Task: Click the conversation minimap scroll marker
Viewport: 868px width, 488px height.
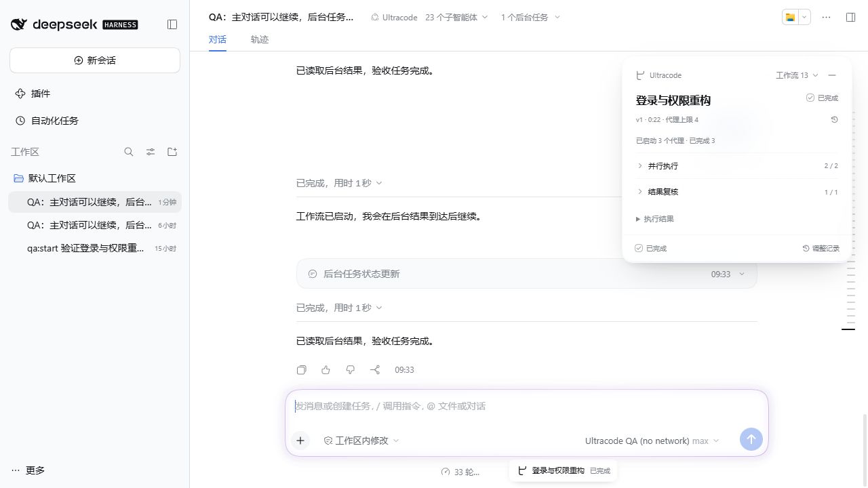Action: tap(848, 329)
